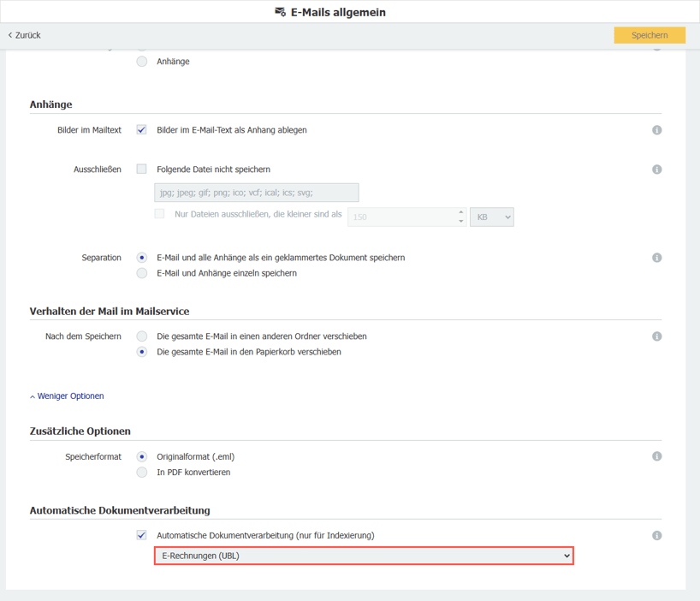Select E-Mail und Anhänge einzeln speichern
The width and height of the screenshot is (700, 601).
pos(142,273)
